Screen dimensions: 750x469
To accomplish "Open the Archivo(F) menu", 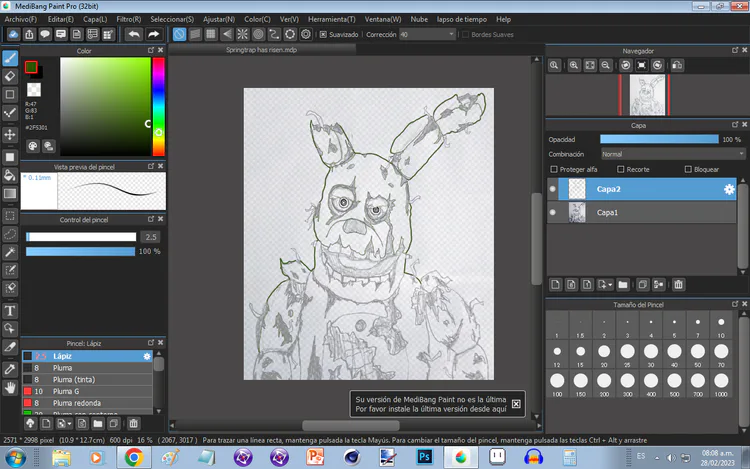I will (21, 19).
